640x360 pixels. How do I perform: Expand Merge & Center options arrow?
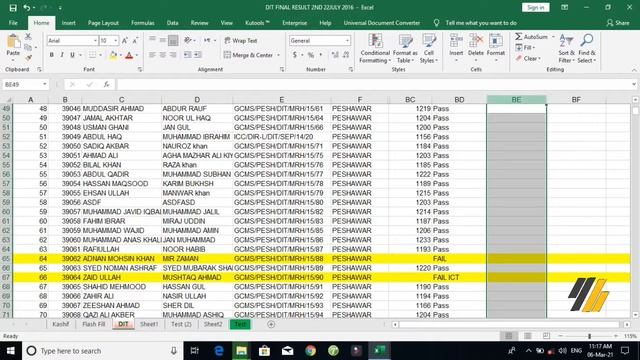coord(279,55)
